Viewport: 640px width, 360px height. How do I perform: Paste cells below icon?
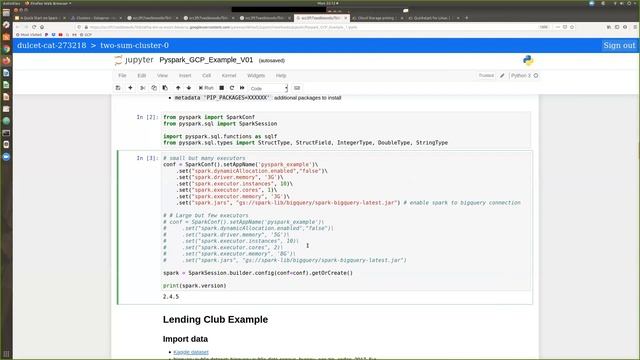coord(165,88)
